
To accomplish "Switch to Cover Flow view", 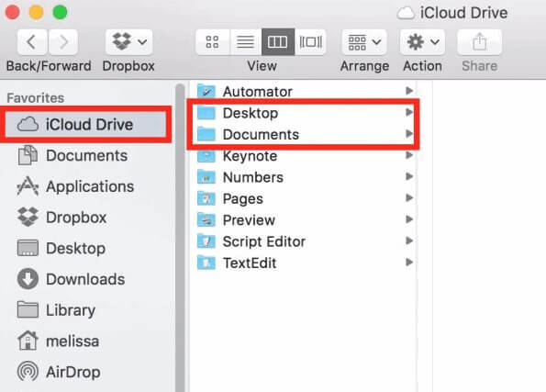I will pyautogui.click(x=310, y=42).
